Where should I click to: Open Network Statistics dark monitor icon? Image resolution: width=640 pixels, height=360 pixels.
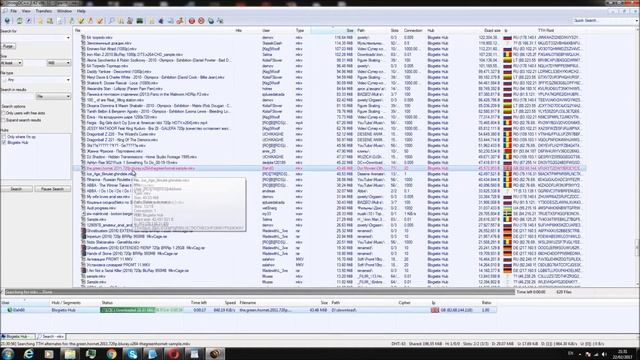tap(140, 20)
